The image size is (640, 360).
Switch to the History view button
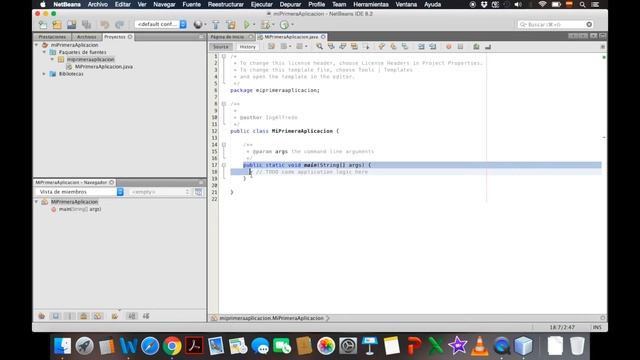[x=247, y=47]
